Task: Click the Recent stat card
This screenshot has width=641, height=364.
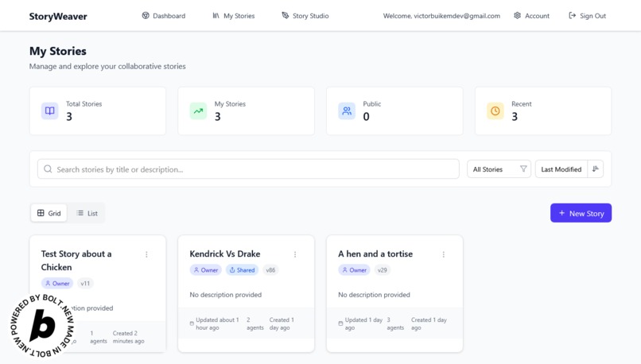Action: [x=543, y=110]
